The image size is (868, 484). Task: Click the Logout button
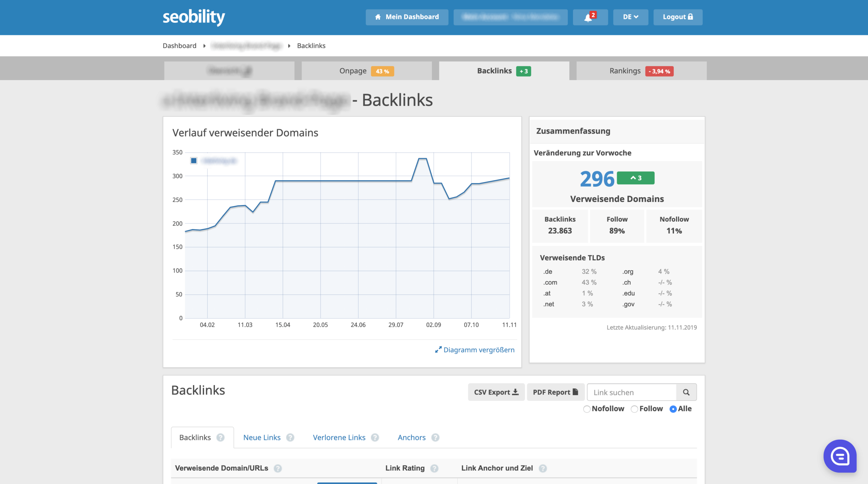click(678, 17)
